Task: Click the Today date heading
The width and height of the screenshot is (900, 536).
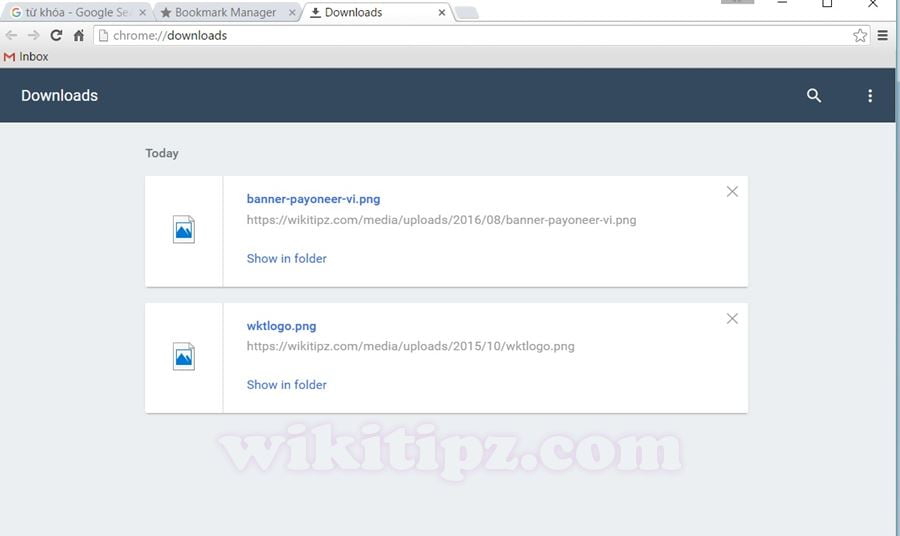Action: (x=162, y=153)
